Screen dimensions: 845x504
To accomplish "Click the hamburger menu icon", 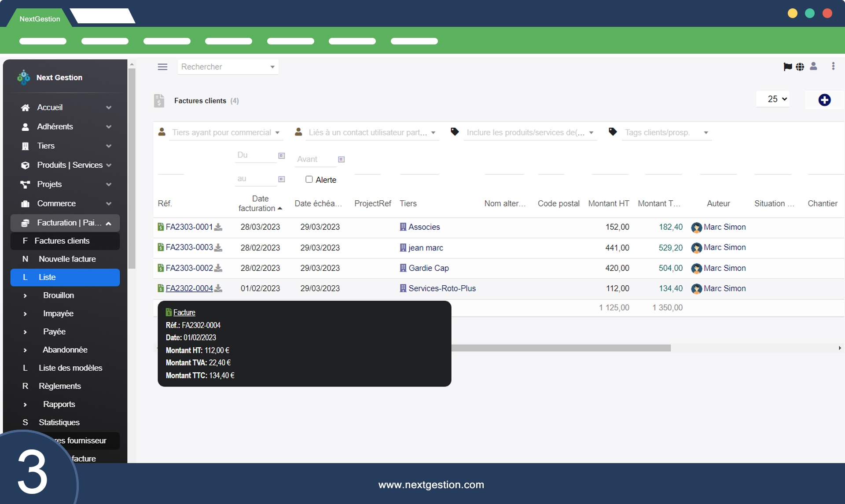I will click(x=162, y=67).
